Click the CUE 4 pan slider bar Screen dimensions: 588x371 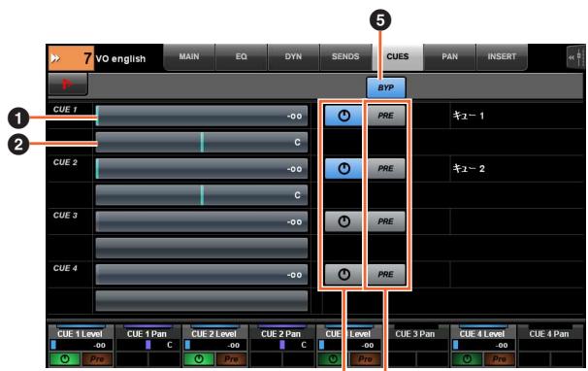tap(202, 301)
